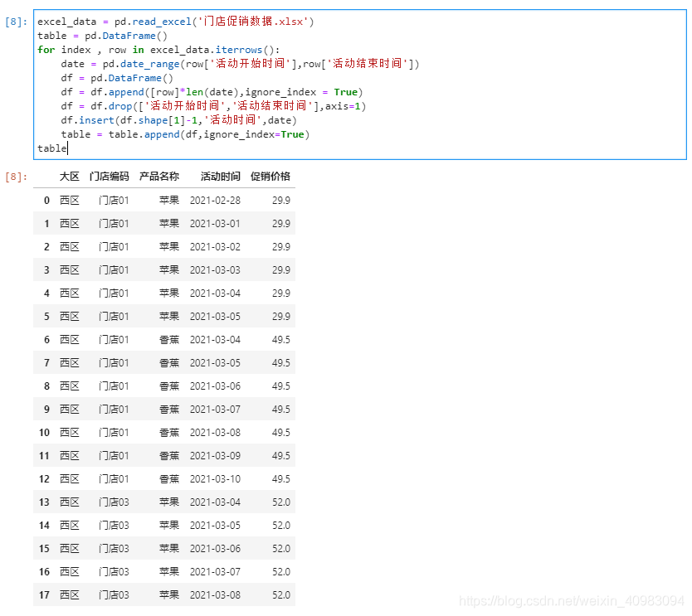The image size is (692, 616).
Task: Click row index 13 in table
Action: pyautogui.click(x=44, y=502)
